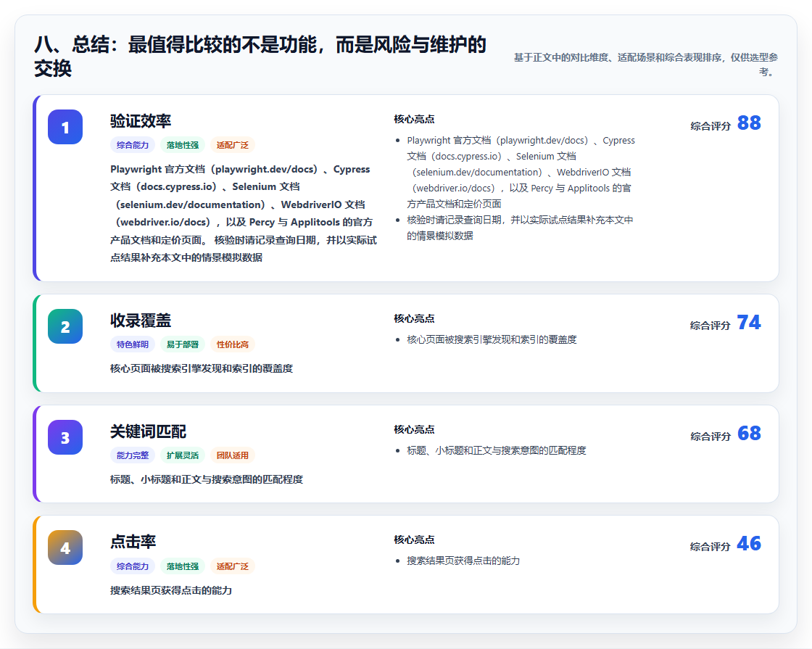The height and width of the screenshot is (649, 812).
Task: Click the 性价比高 tag
Action: click(x=233, y=344)
